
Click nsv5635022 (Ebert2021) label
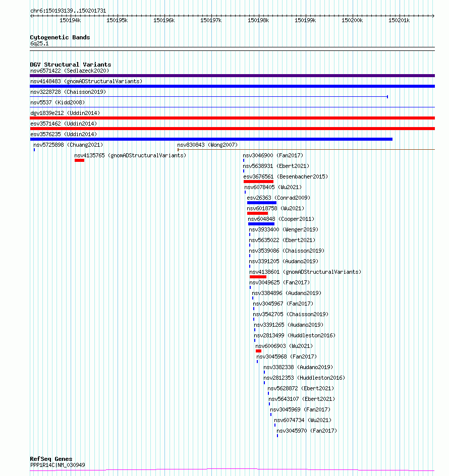point(282,240)
